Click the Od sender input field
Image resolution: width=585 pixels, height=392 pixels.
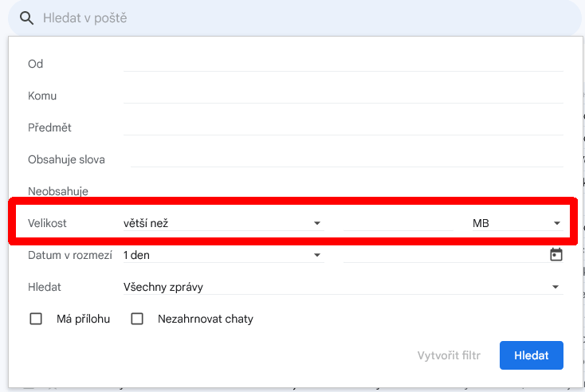343,64
